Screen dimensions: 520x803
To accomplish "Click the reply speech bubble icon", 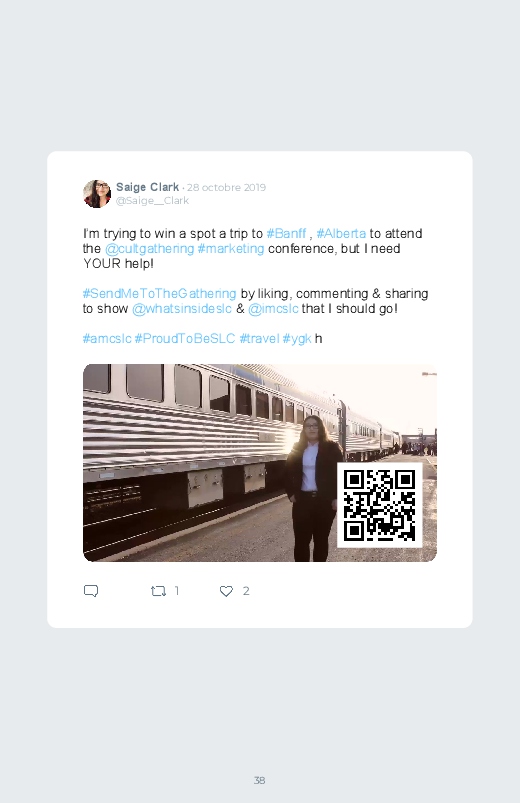I will click(91, 591).
